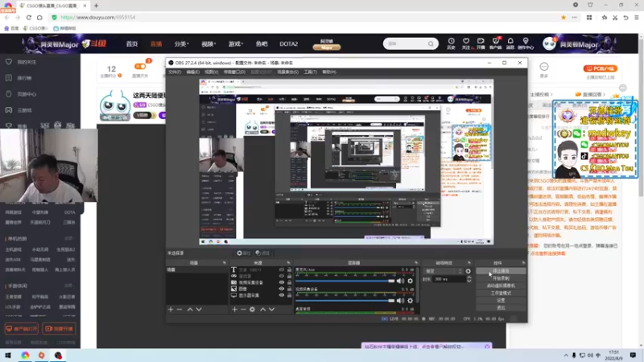Toggle visibility of second source in list
644x362 pixels.
pyautogui.click(x=281, y=276)
